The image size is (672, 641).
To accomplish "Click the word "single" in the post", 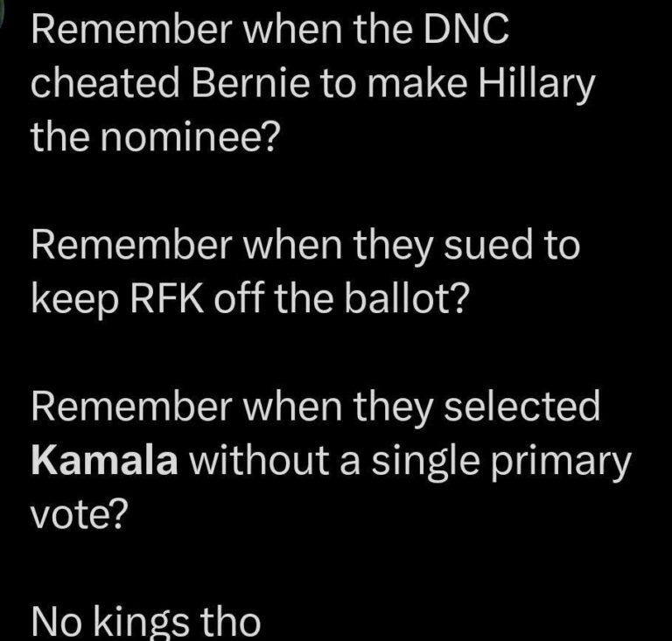I will click(x=423, y=461).
